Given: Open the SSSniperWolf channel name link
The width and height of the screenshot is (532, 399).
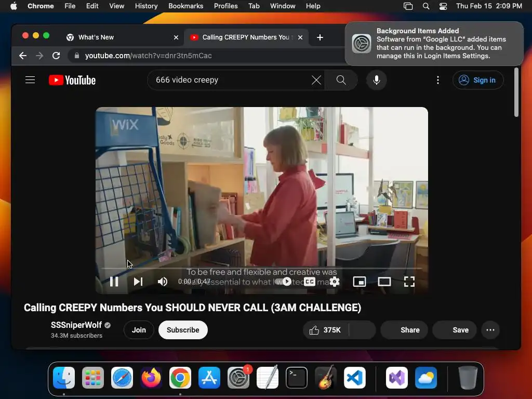Looking at the screenshot, I should [76, 325].
